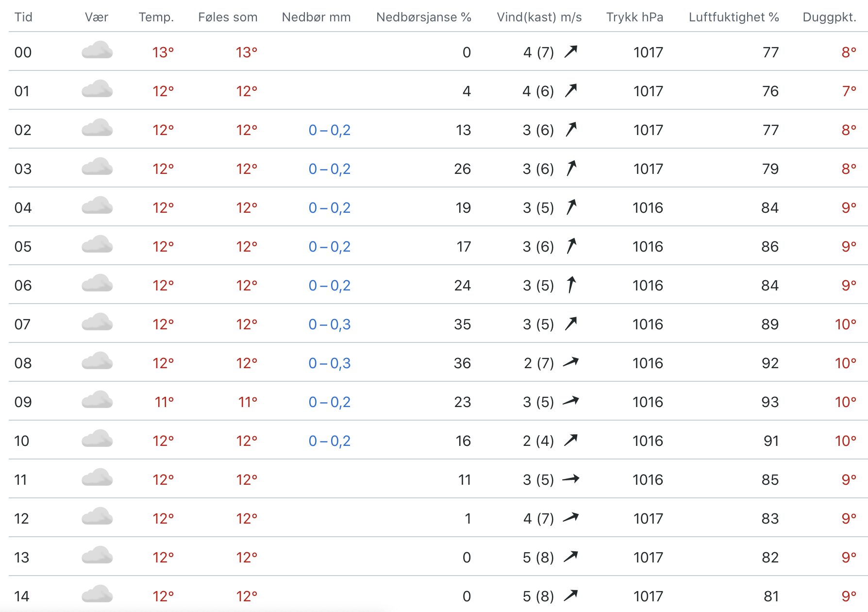
Task: Select the 11° temperature in the 09 row
Action: pyautogui.click(x=164, y=402)
